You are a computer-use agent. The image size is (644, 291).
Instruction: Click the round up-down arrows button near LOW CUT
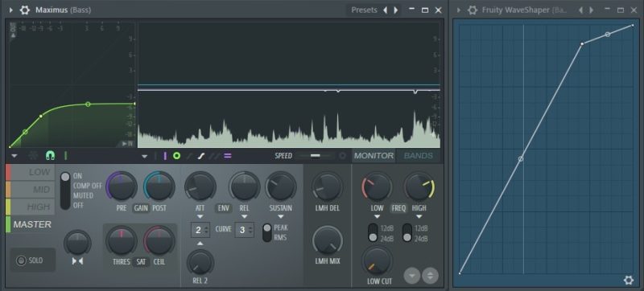430,276
